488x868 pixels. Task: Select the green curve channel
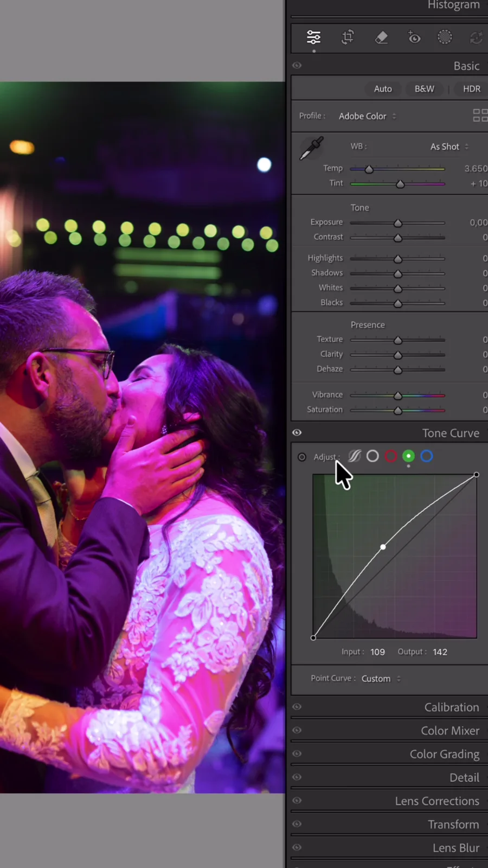pyautogui.click(x=408, y=456)
